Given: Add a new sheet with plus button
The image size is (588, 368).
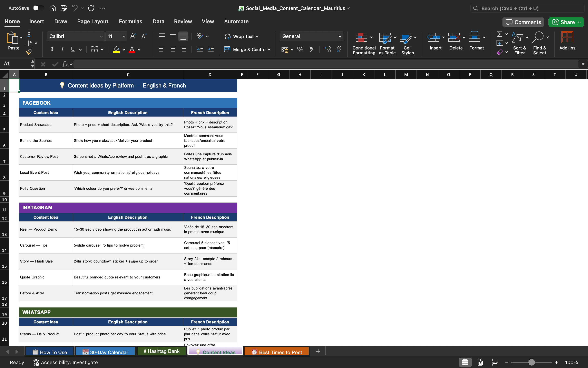Looking at the screenshot, I should [x=318, y=351].
